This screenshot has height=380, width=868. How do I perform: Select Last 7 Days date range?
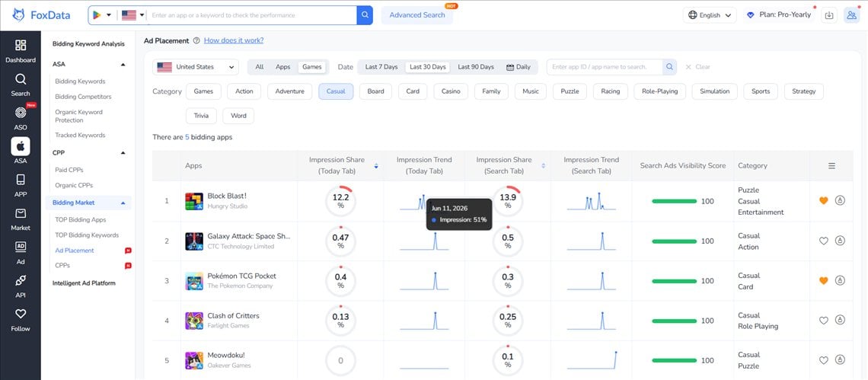pyautogui.click(x=381, y=67)
